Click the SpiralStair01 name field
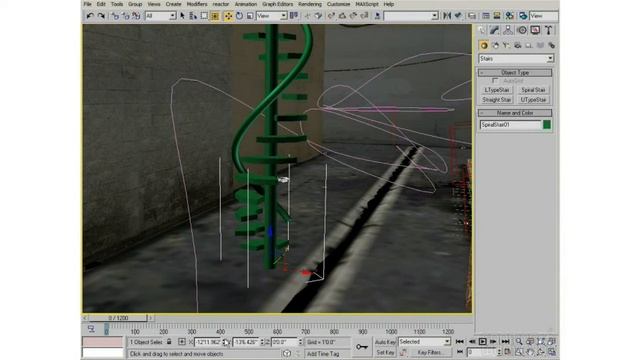This screenshot has height=360, width=640. click(511, 125)
